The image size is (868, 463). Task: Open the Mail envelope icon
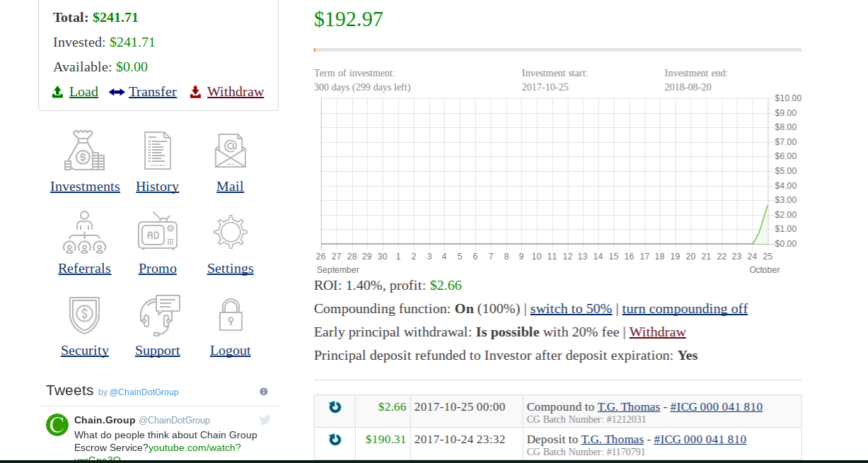tap(230, 151)
